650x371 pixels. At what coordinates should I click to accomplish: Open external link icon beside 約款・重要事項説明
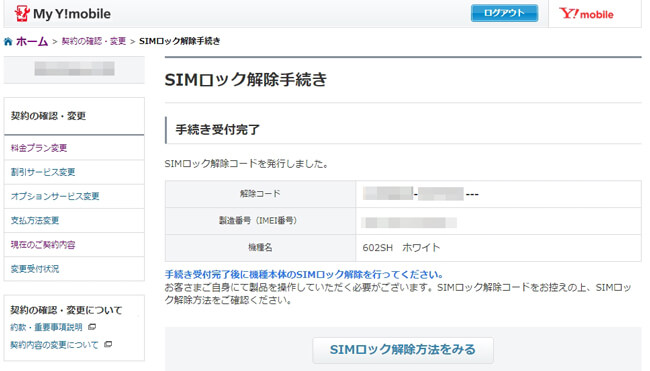(x=92, y=327)
